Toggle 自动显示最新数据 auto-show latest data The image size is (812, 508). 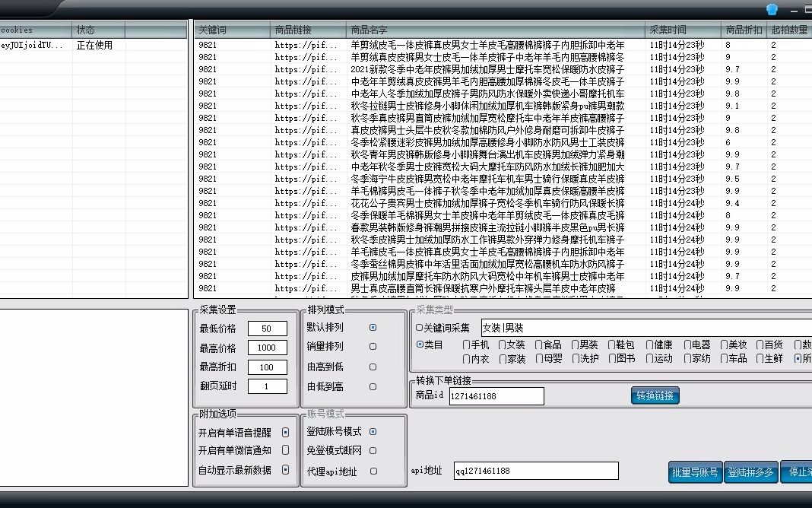pyautogui.click(x=285, y=468)
